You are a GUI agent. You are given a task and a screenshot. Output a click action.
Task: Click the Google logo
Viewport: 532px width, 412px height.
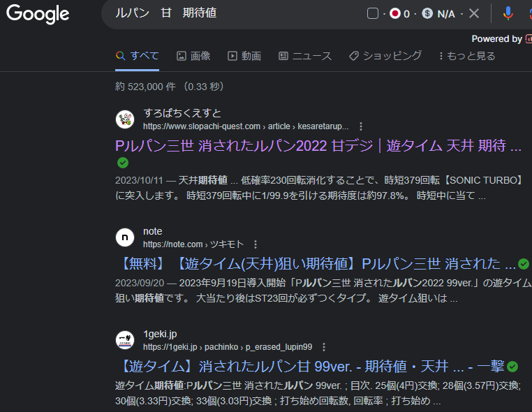(x=38, y=14)
